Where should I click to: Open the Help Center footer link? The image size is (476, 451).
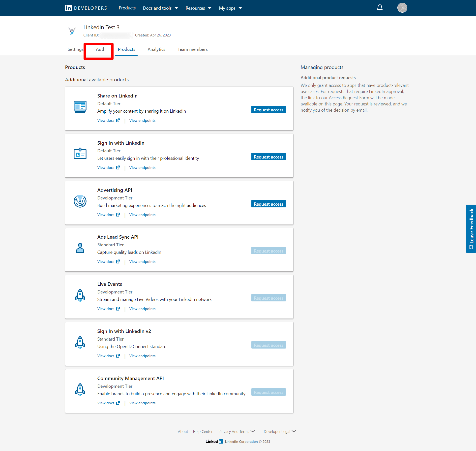point(203,431)
